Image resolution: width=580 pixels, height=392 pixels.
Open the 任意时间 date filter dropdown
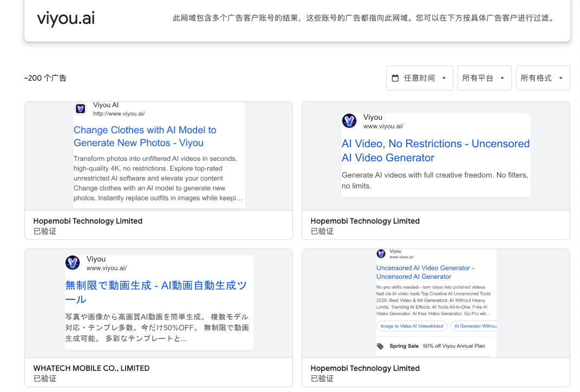(x=419, y=78)
